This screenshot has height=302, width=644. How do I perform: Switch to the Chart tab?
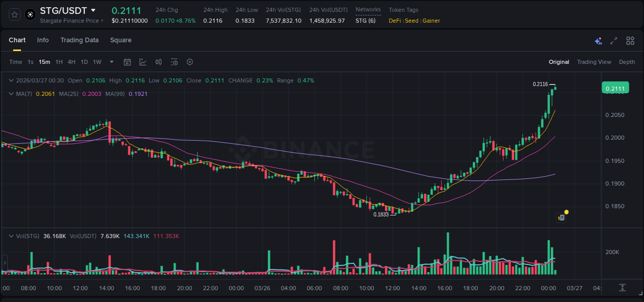click(x=17, y=40)
